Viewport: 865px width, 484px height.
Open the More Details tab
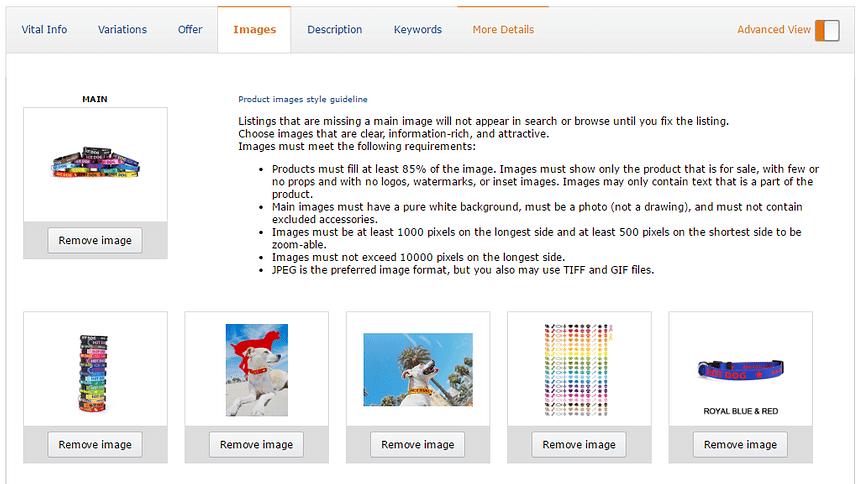[503, 30]
